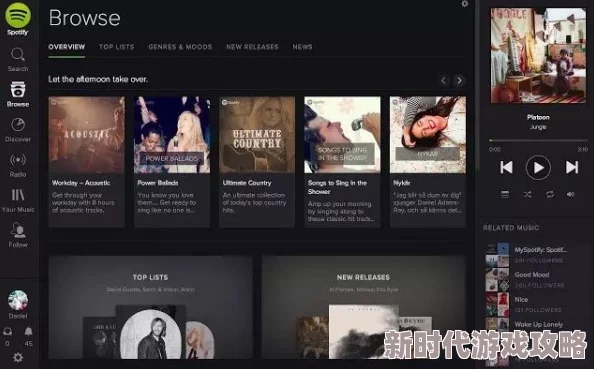The height and width of the screenshot is (369, 594).
Task: Click the David Guetta album cover
Action: tap(150, 332)
